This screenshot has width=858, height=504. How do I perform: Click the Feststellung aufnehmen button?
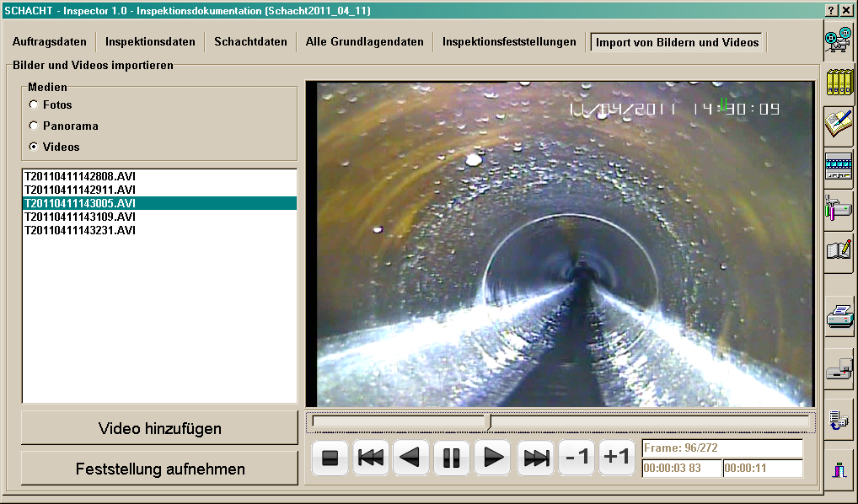(x=158, y=468)
